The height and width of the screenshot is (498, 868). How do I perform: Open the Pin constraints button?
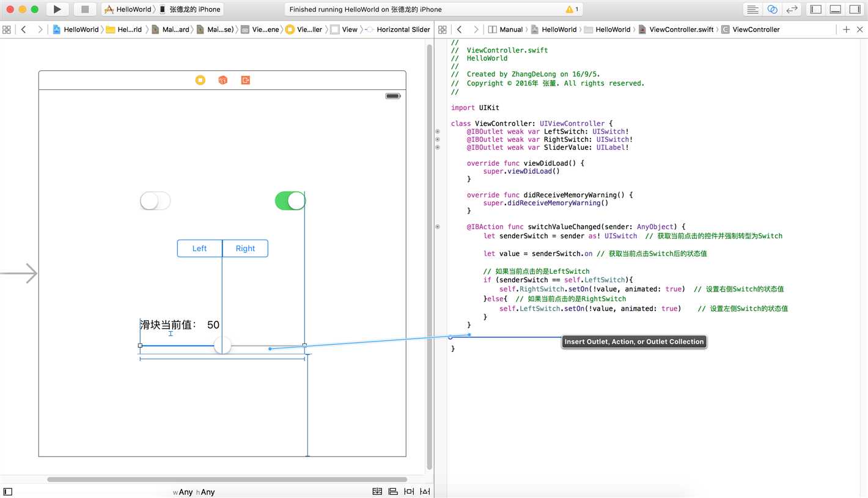click(409, 492)
